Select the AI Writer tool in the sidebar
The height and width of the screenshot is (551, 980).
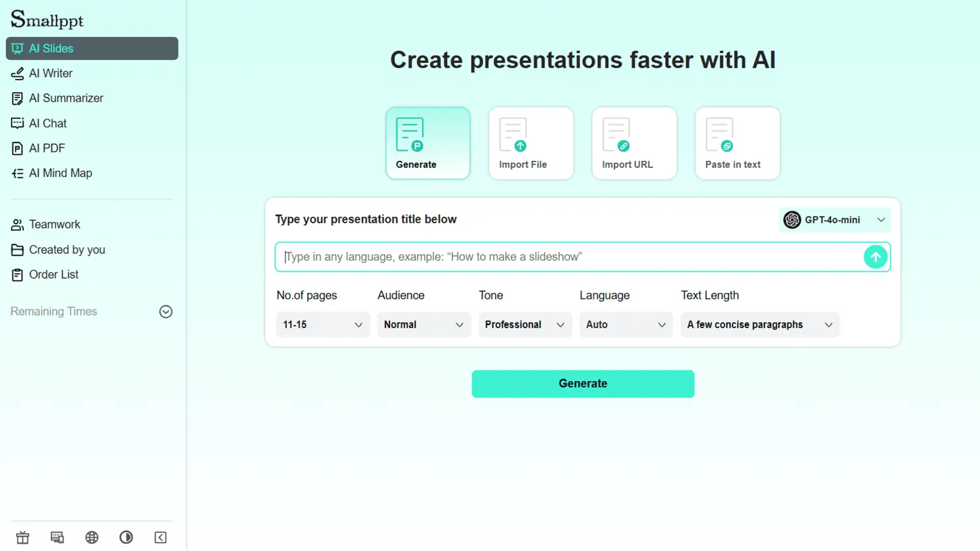[50, 73]
